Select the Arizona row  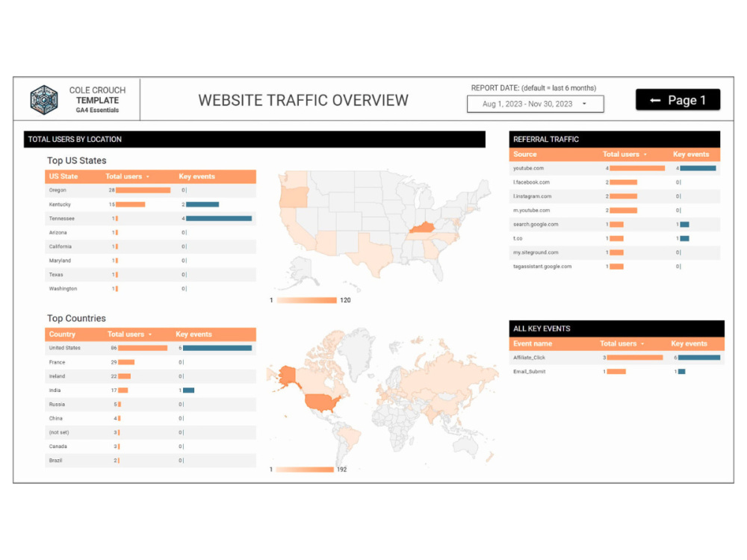[151, 232]
